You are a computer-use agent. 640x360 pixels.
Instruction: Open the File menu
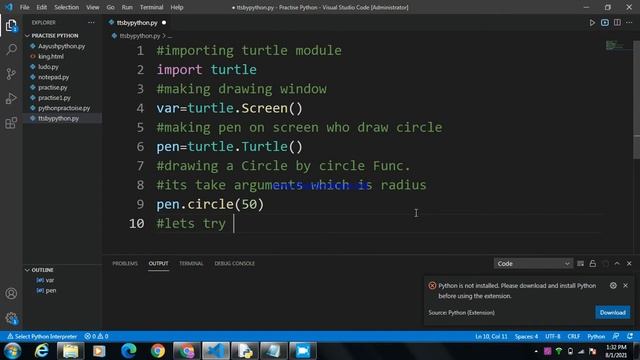point(24,7)
